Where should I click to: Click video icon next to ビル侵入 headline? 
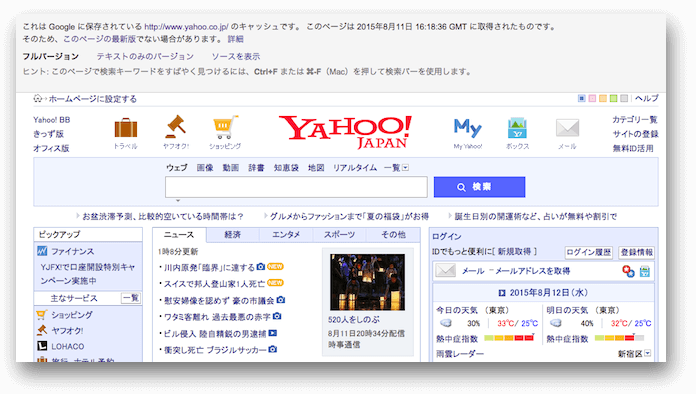(273, 333)
